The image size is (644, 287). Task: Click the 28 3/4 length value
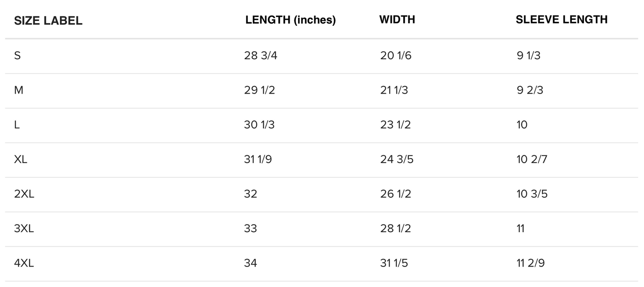point(261,56)
